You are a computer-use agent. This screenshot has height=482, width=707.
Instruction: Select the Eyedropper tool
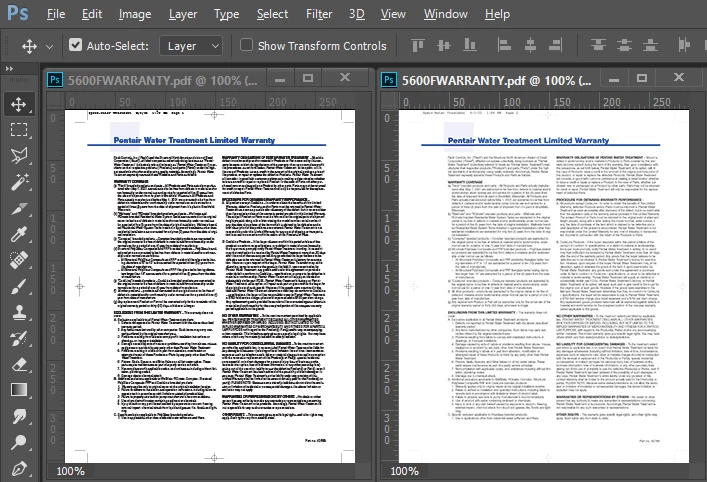point(18,234)
